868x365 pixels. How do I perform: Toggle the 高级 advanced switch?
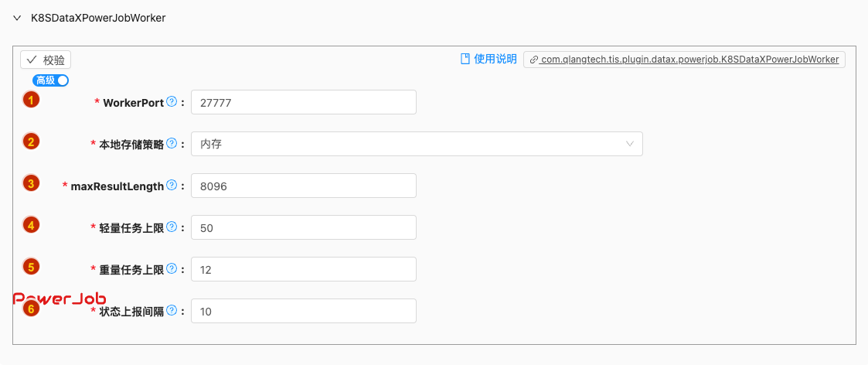[51, 80]
